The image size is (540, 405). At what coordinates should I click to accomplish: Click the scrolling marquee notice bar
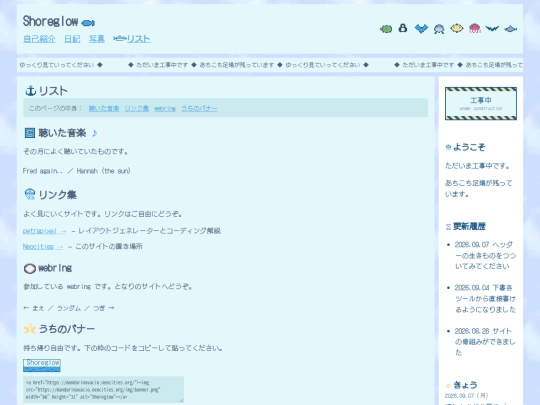click(x=270, y=65)
